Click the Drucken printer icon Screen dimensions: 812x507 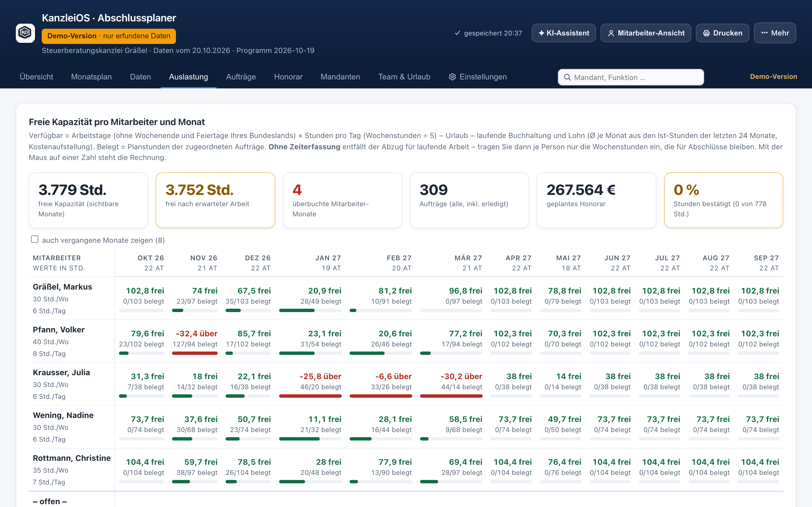click(x=706, y=33)
